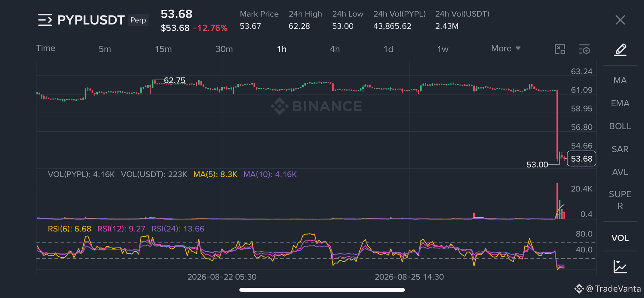The image size is (644, 298).
Task: Select the Time chart mode
Action: (46, 48)
